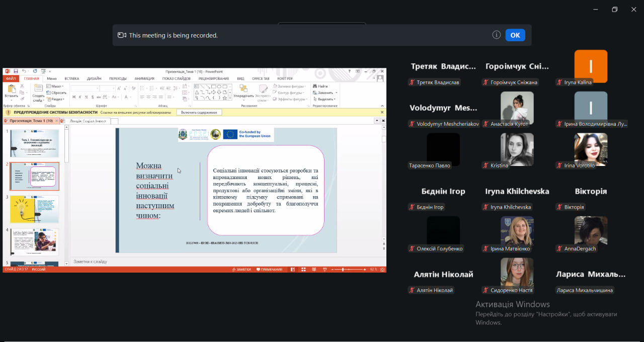This screenshot has width=644, height=342.
Task: Click OK on the recording notice
Action: (515, 35)
